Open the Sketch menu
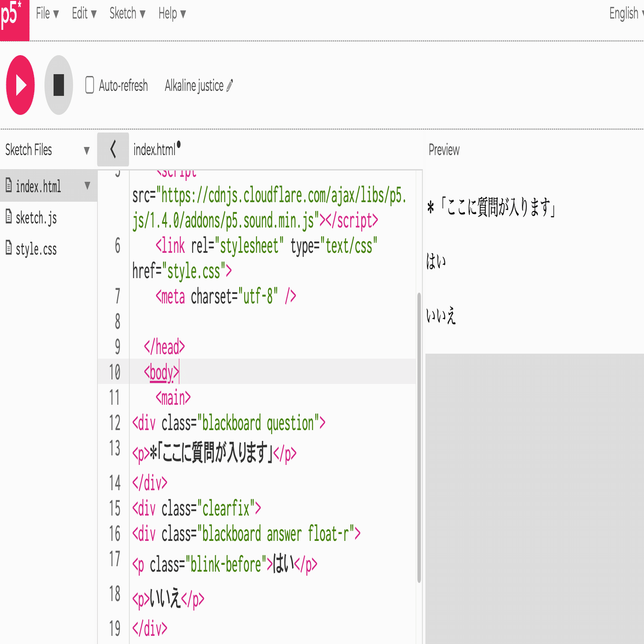644x644 pixels. click(127, 14)
